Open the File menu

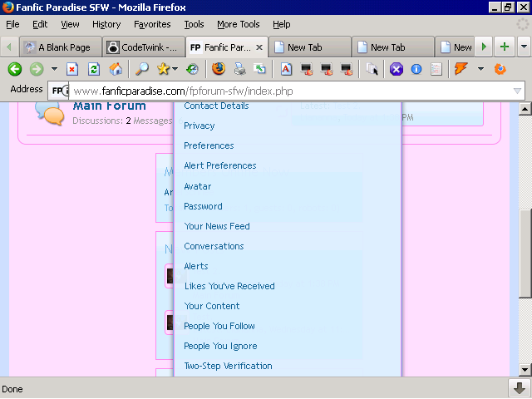[13, 24]
